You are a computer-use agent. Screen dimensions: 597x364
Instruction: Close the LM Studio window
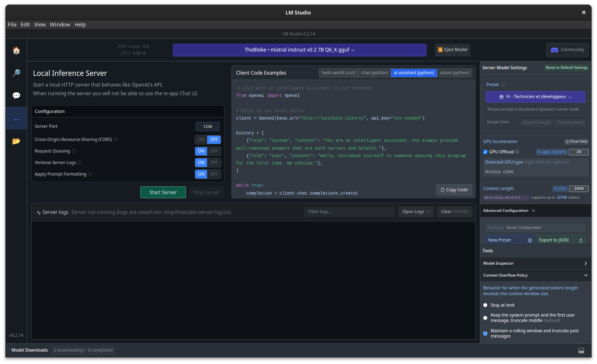coord(584,12)
